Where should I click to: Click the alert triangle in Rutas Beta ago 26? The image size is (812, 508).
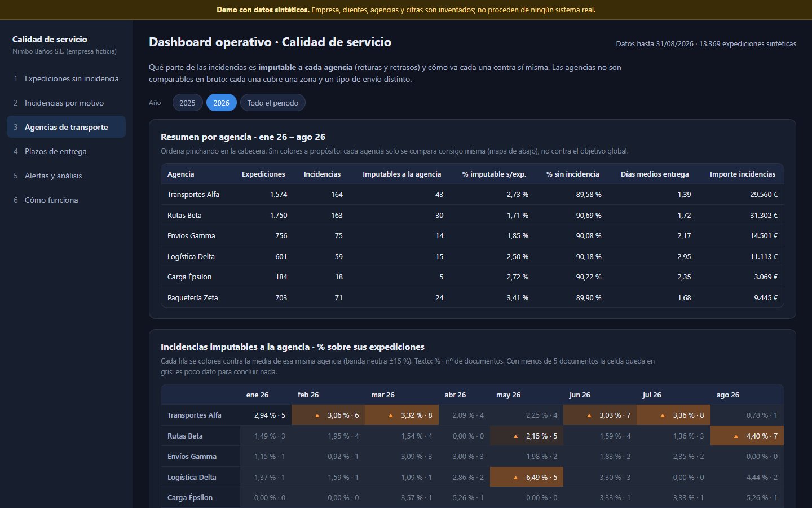click(736, 436)
